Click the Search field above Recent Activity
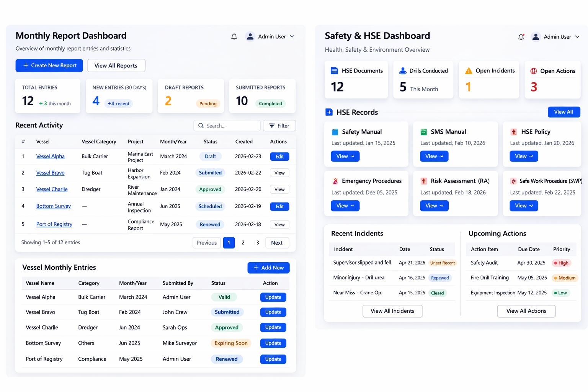The width and height of the screenshot is (588, 392). point(227,126)
